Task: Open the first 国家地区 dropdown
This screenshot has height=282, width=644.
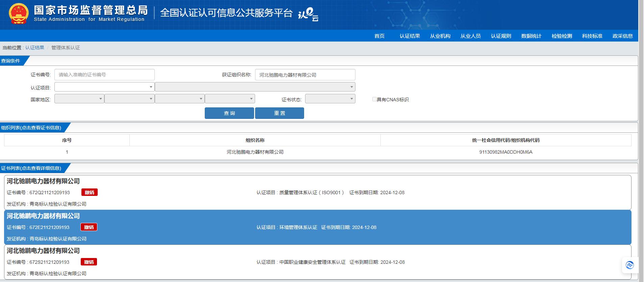Action: (79, 99)
